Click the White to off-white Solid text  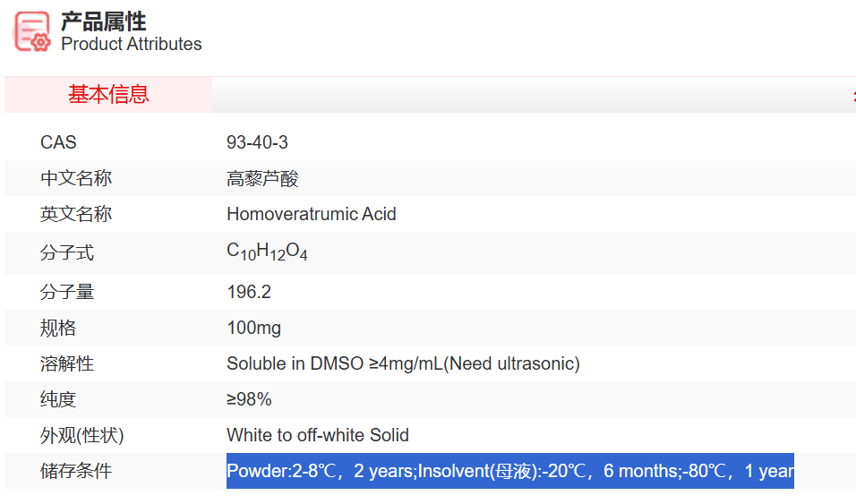(317, 435)
